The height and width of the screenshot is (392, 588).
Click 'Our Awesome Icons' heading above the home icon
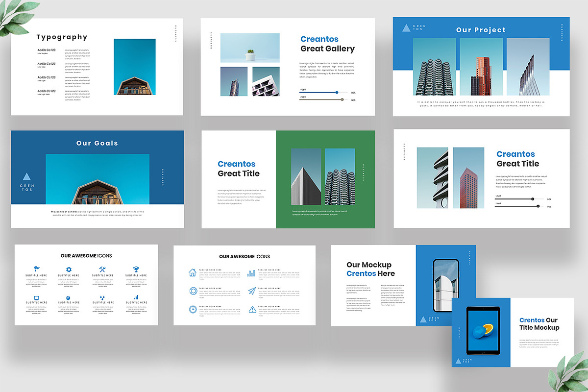[245, 256]
